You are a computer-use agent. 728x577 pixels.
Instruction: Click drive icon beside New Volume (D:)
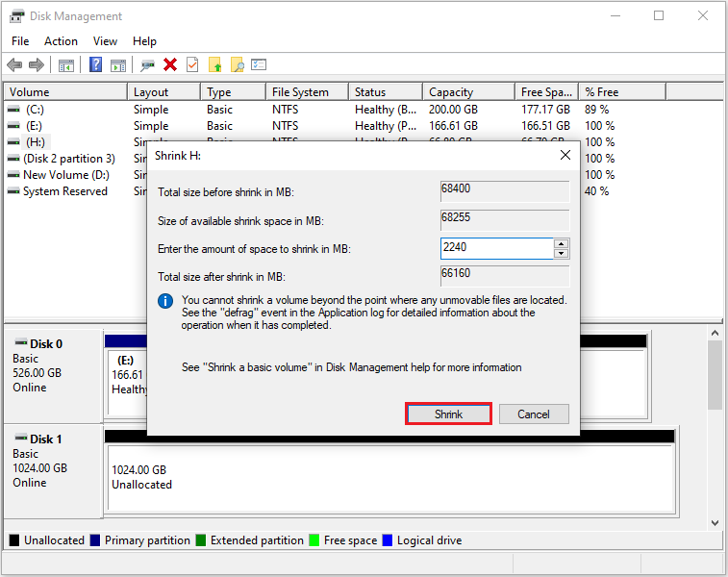click(13, 175)
